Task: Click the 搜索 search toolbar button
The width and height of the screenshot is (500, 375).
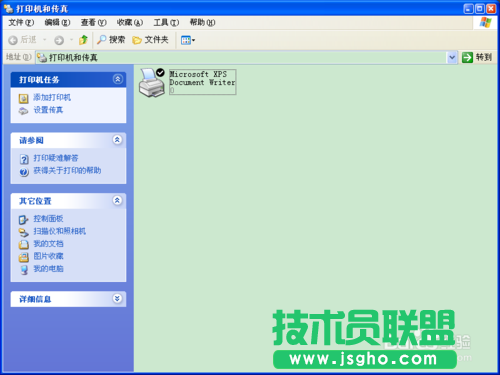Action: (111, 40)
